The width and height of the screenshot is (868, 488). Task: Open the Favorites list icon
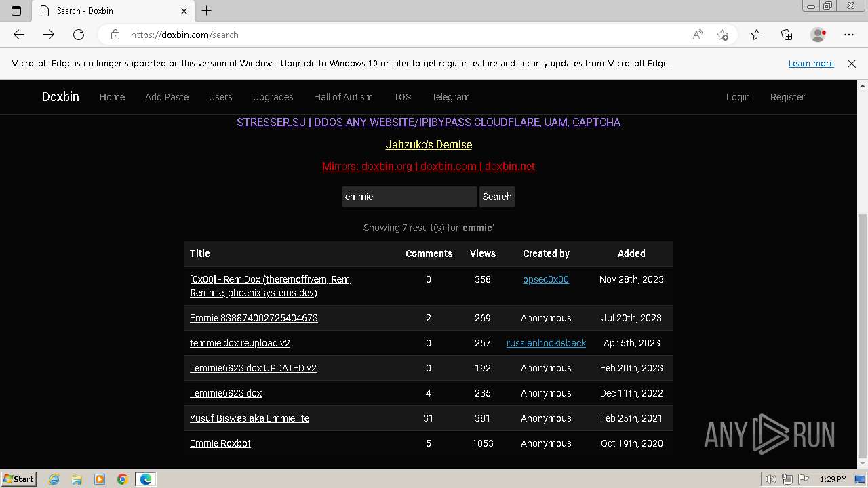pos(757,35)
